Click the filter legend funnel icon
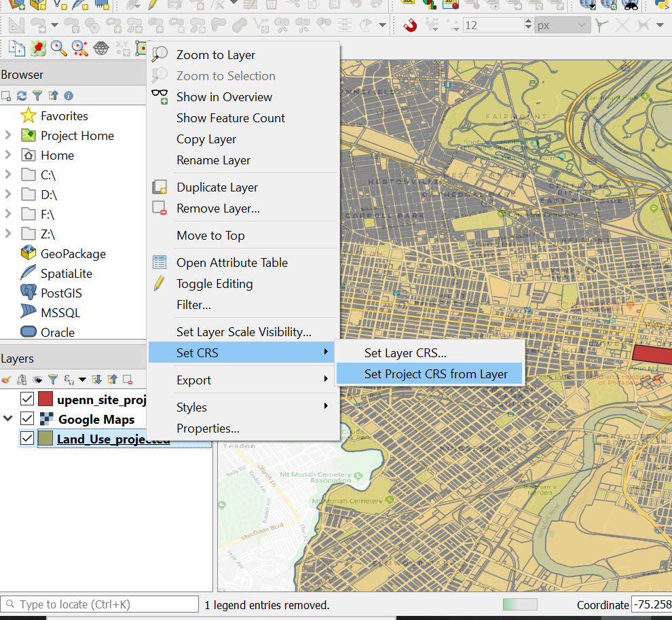672x620 pixels. (x=52, y=380)
